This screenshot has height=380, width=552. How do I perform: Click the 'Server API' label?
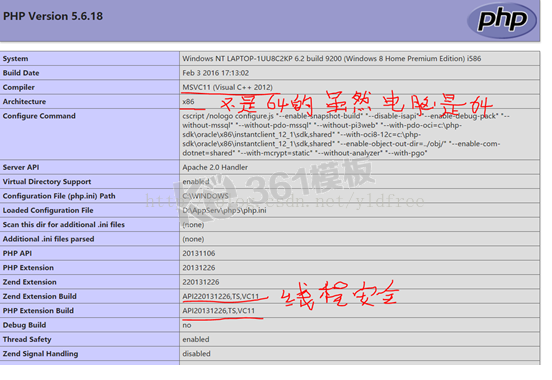tap(21, 167)
